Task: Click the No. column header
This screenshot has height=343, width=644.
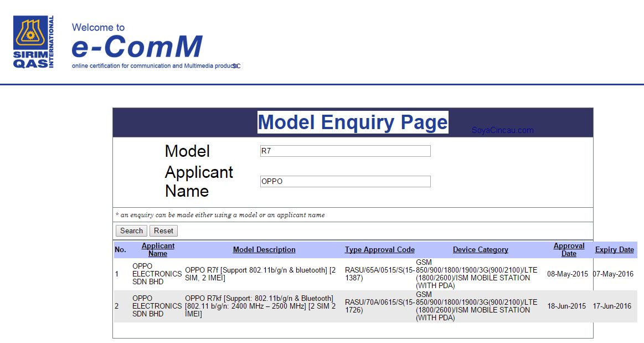Action: 120,250
